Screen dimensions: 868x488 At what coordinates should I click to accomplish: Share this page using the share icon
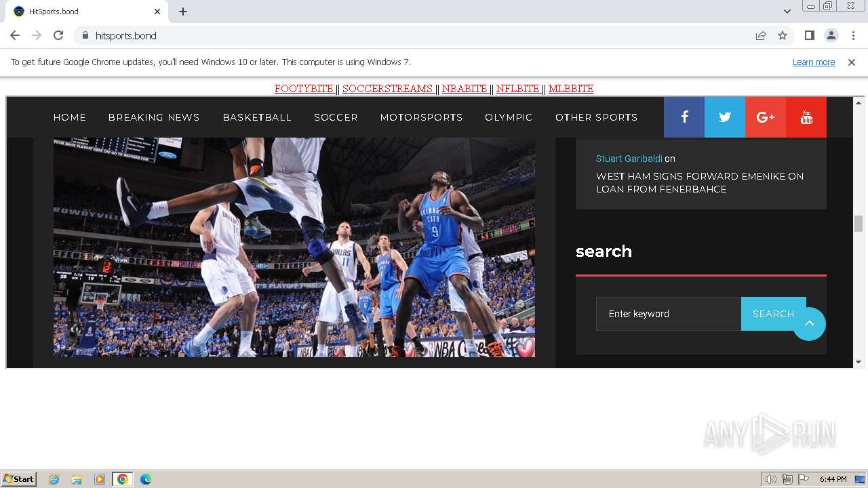761,35
